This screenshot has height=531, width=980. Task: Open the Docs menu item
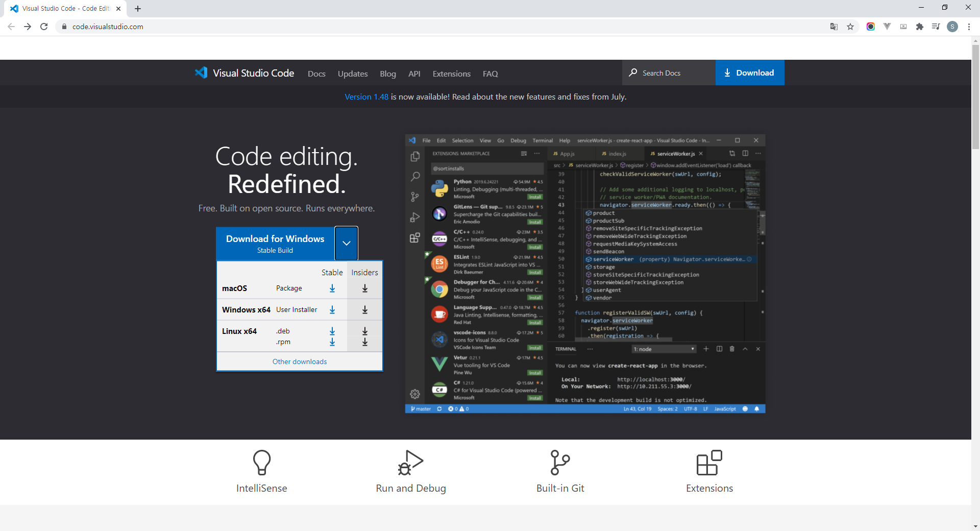(x=316, y=74)
